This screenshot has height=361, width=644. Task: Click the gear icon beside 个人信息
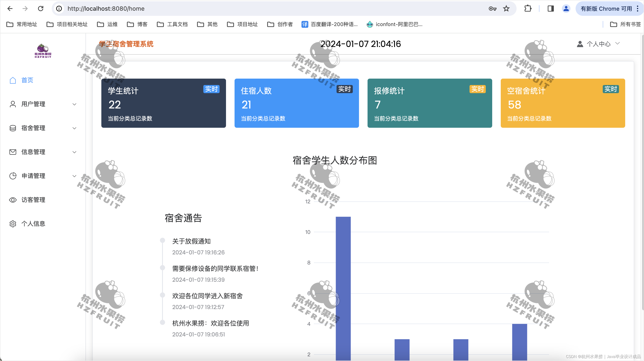coord(13,224)
